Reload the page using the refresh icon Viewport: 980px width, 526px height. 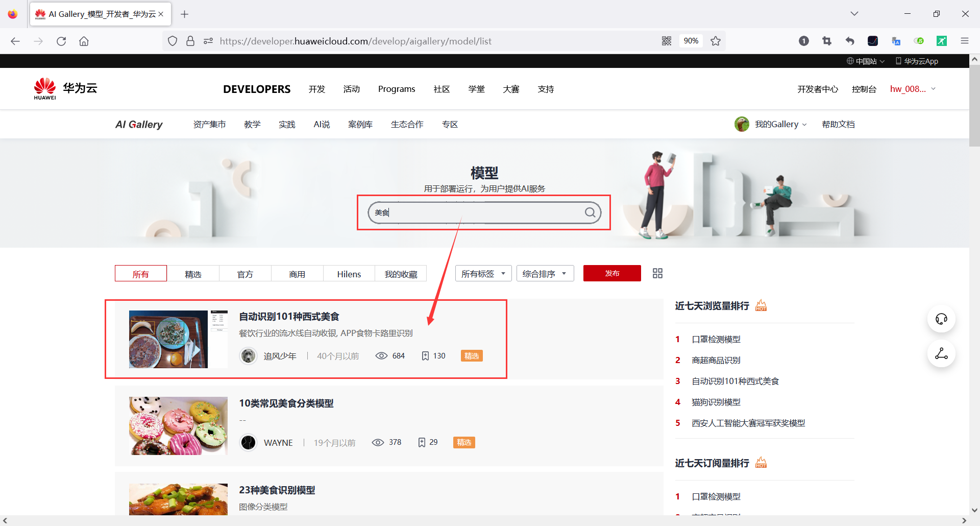[x=61, y=41]
